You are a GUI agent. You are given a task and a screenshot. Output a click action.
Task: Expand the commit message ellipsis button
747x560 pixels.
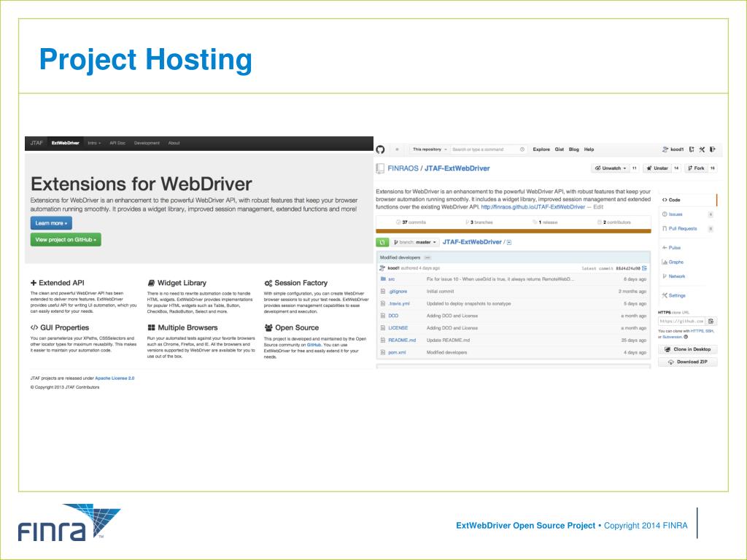[x=427, y=257]
